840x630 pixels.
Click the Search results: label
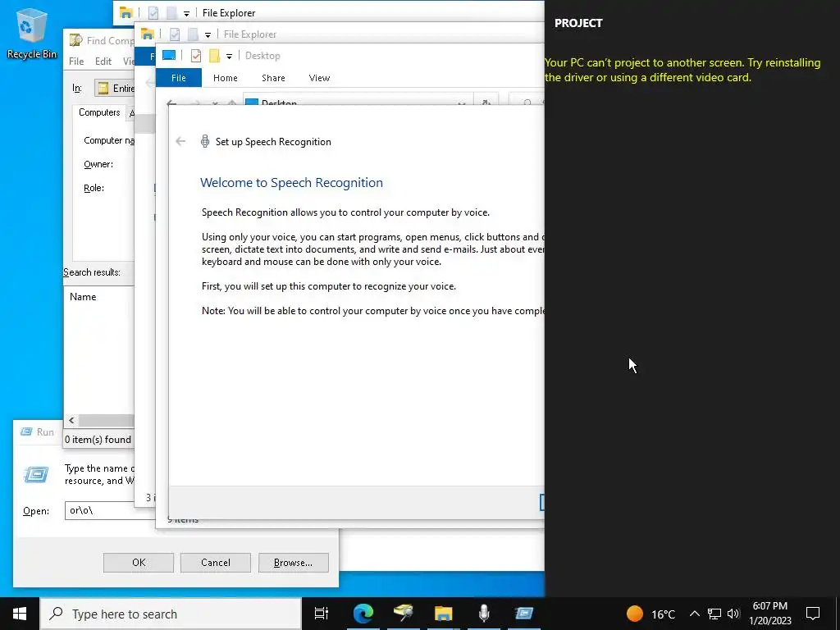[92, 272]
